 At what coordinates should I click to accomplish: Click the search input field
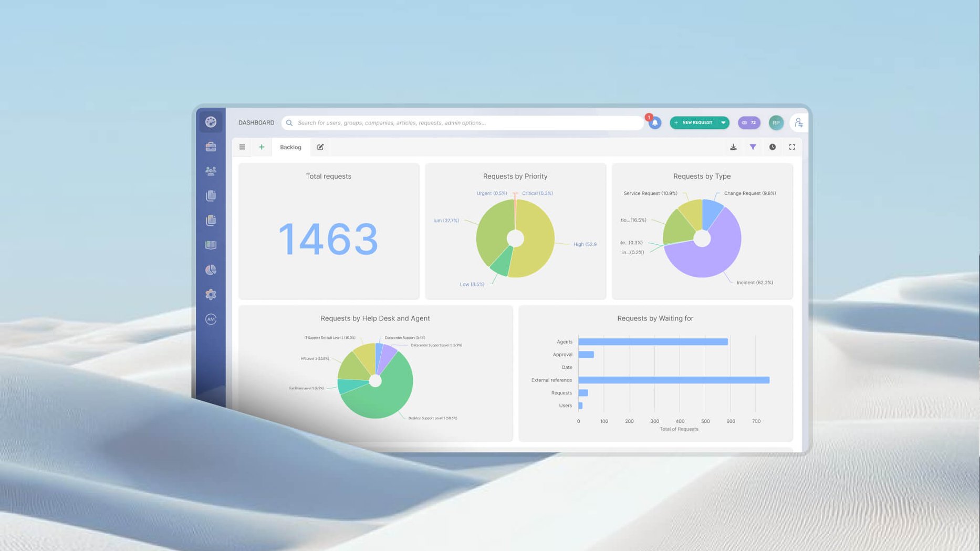pos(462,123)
